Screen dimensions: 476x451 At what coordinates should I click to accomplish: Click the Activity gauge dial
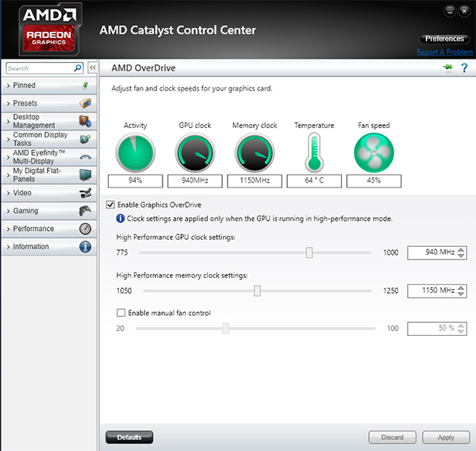pos(135,153)
